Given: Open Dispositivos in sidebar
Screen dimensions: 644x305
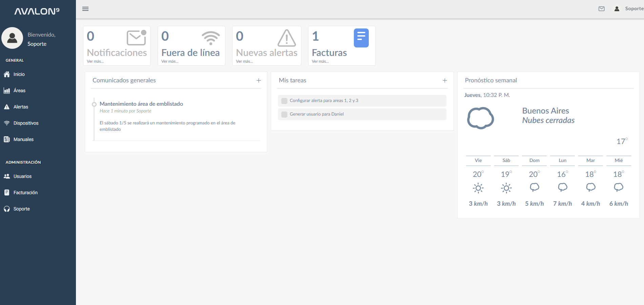Looking at the screenshot, I should pos(26,123).
